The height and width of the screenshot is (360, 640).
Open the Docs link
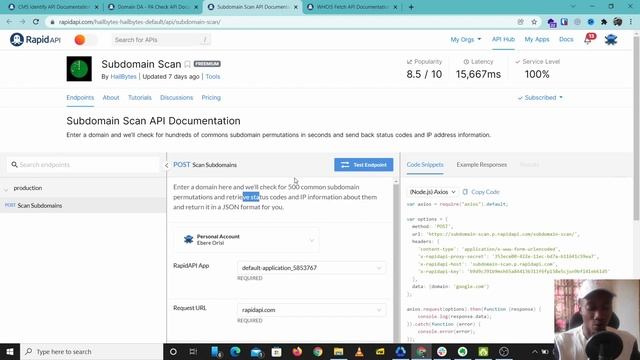[x=566, y=39]
